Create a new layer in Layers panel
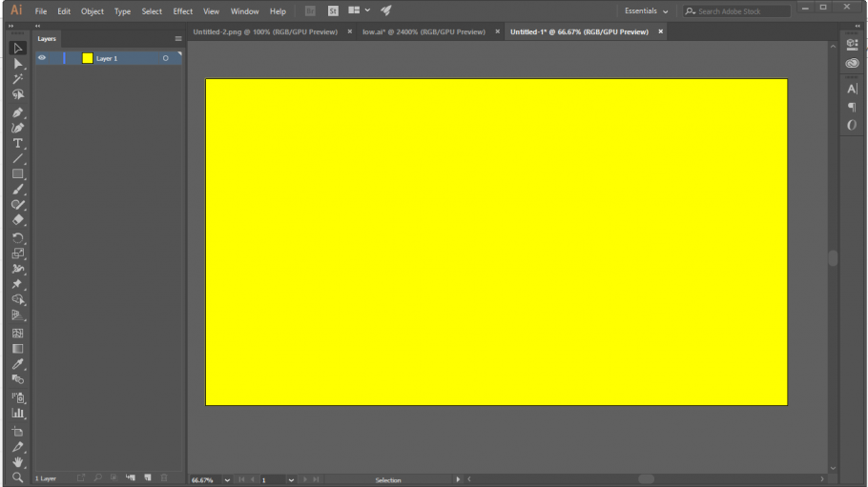 (148, 477)
